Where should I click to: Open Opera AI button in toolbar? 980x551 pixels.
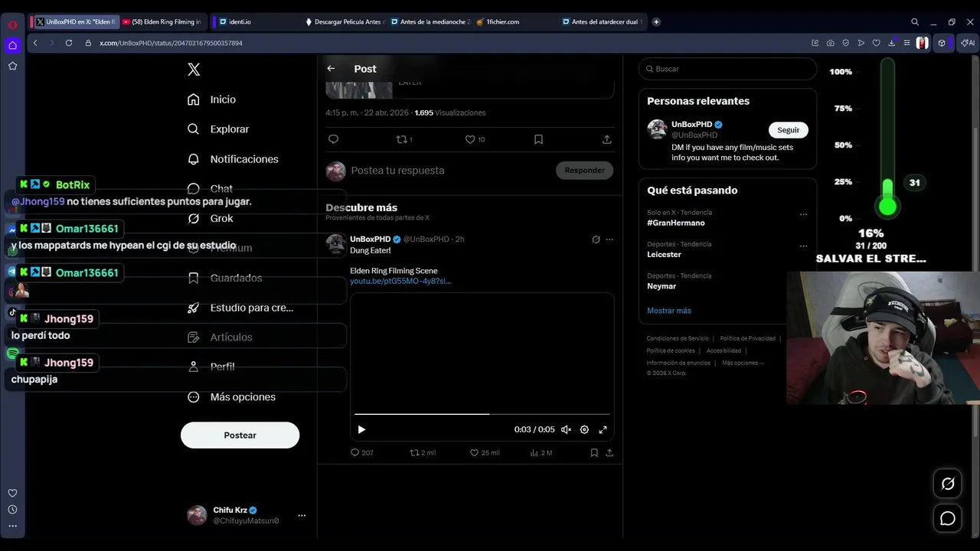969,43
